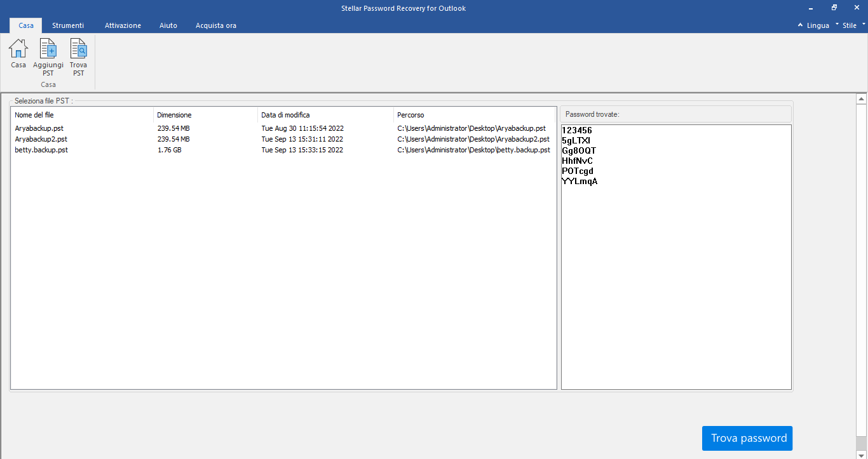868x459 pixels.
Task: Sort by Dimensione column header
Action: pos(206,115)
